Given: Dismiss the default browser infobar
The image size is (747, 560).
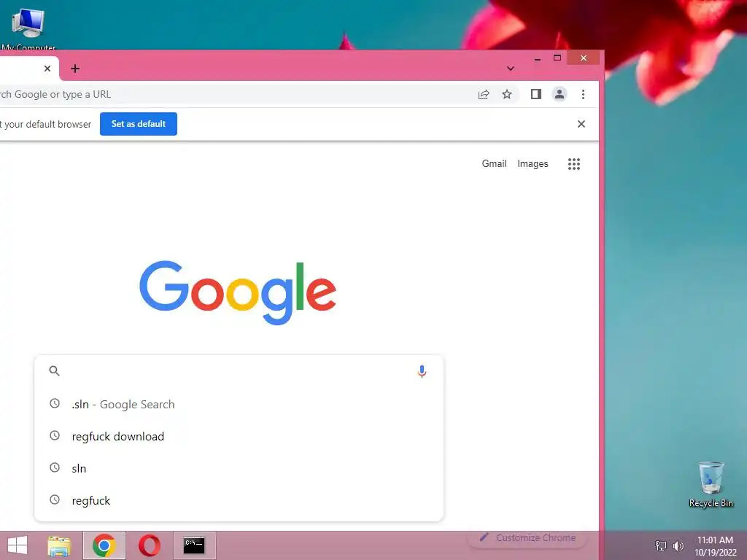Looking at the screenshot, I should tap(581, 124).
